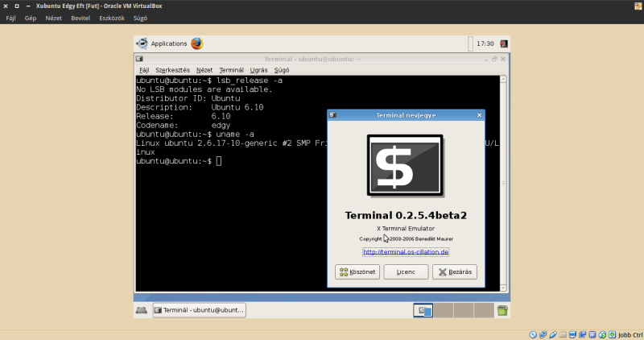Open the Terminál menu in Terminal menubar
The height and width of the screenshot is (340, 644).
pyautogui.click(x=231, y=70)
